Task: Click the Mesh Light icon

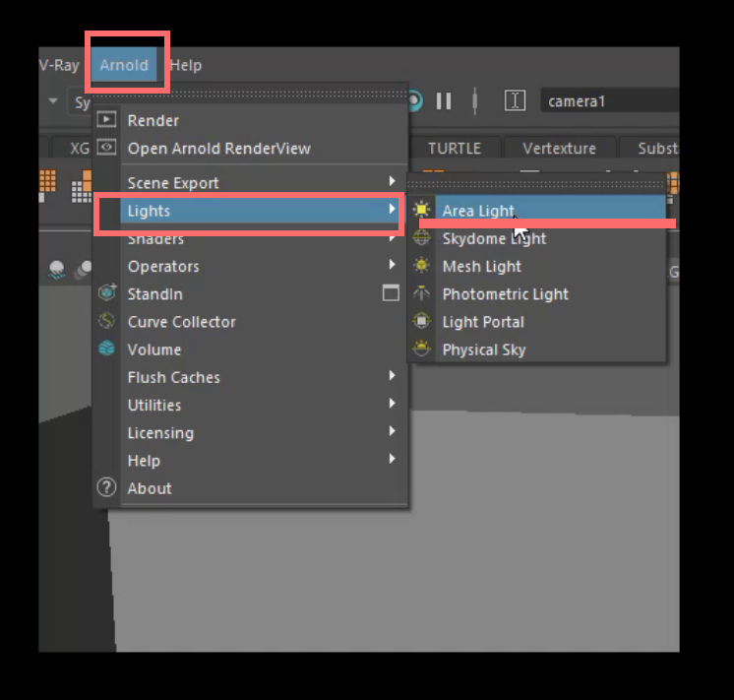Action: [x=421, y=265]
